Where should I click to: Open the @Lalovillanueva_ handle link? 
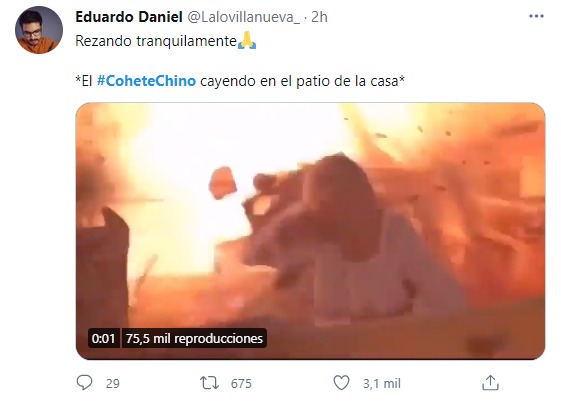[244, 17]
